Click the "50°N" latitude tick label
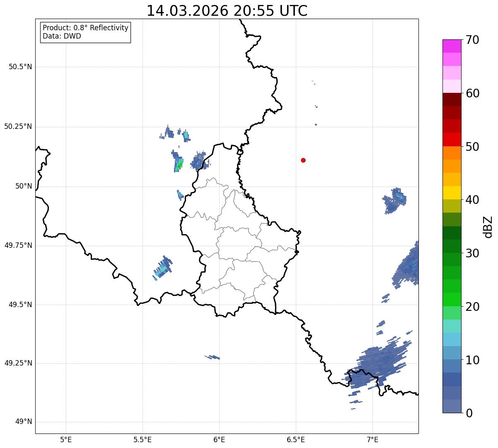 tap(24, 186)
